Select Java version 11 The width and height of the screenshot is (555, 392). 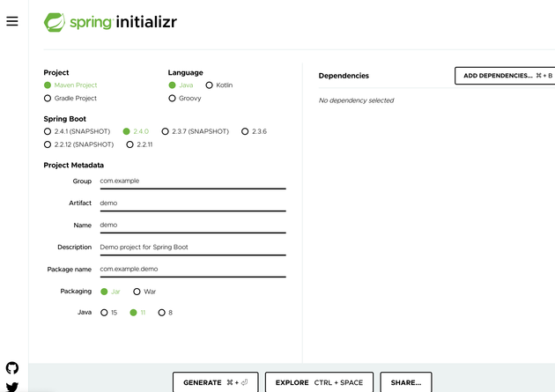point(137,313)
